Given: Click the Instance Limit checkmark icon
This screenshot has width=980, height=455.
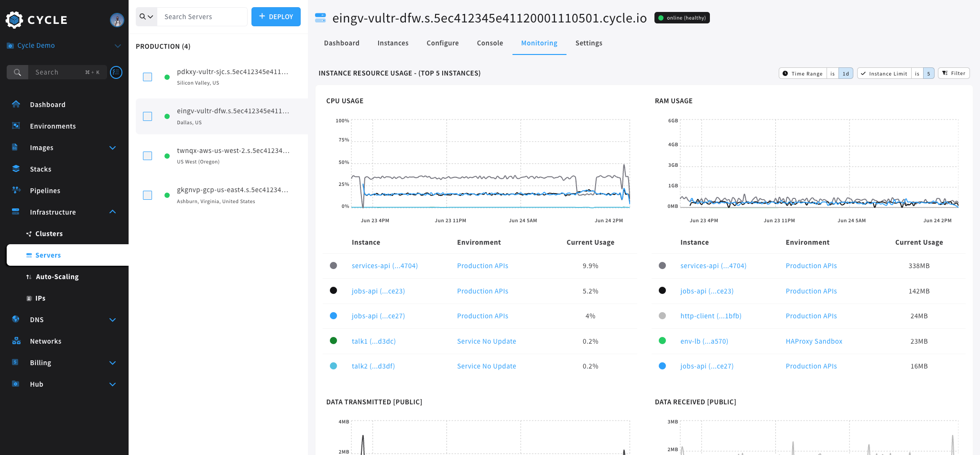Looking at the screenshot, I should [x=863, y=74].
